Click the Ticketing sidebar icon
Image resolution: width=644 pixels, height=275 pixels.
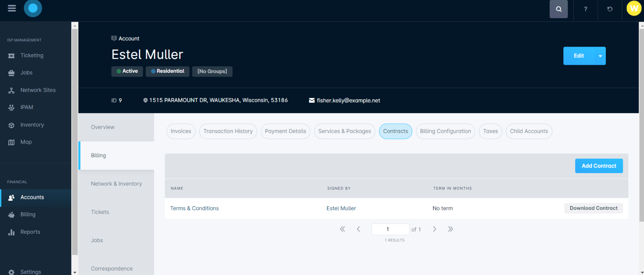click(11, 56)
